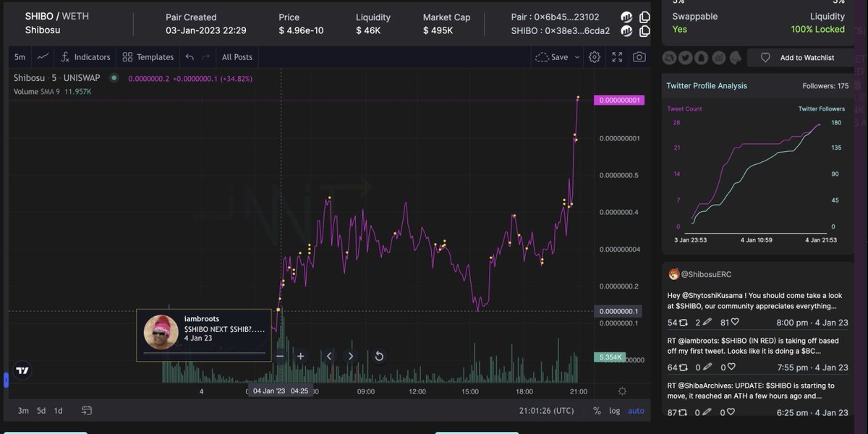Open the fifth social link icon

coord(735,57)
